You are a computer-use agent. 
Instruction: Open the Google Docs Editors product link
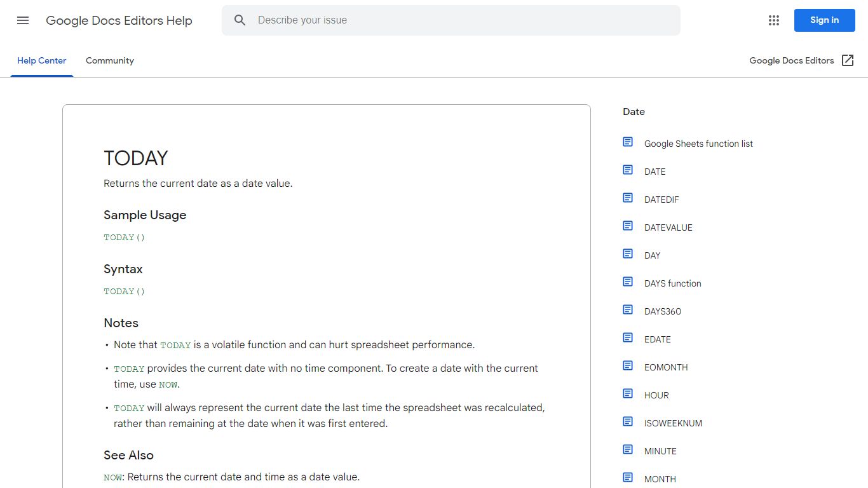792,60
